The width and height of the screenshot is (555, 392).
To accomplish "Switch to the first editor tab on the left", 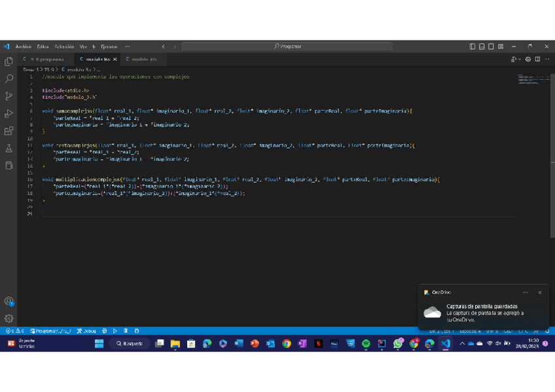I will (x=43, y=59).
